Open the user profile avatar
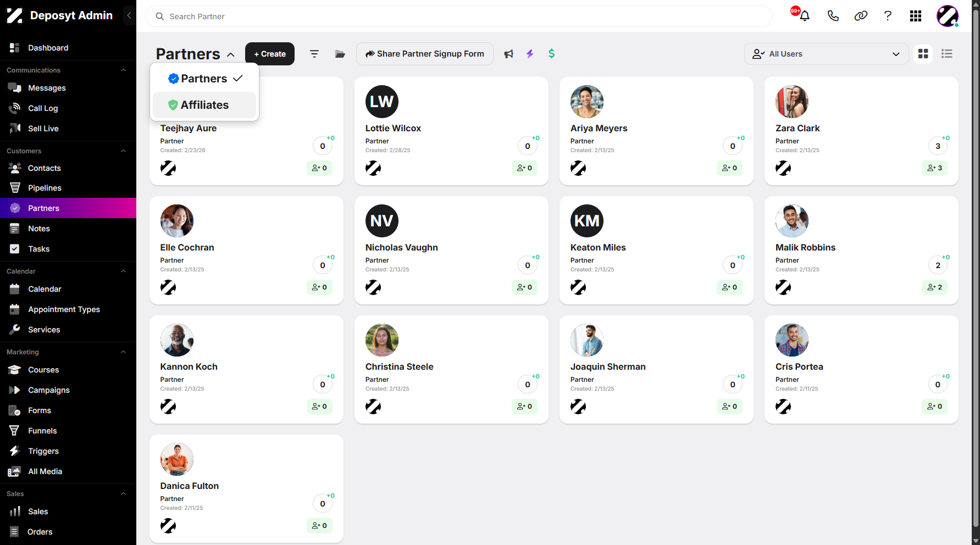The width and height of the screenshot is (980, 545). tap(948, 16)
